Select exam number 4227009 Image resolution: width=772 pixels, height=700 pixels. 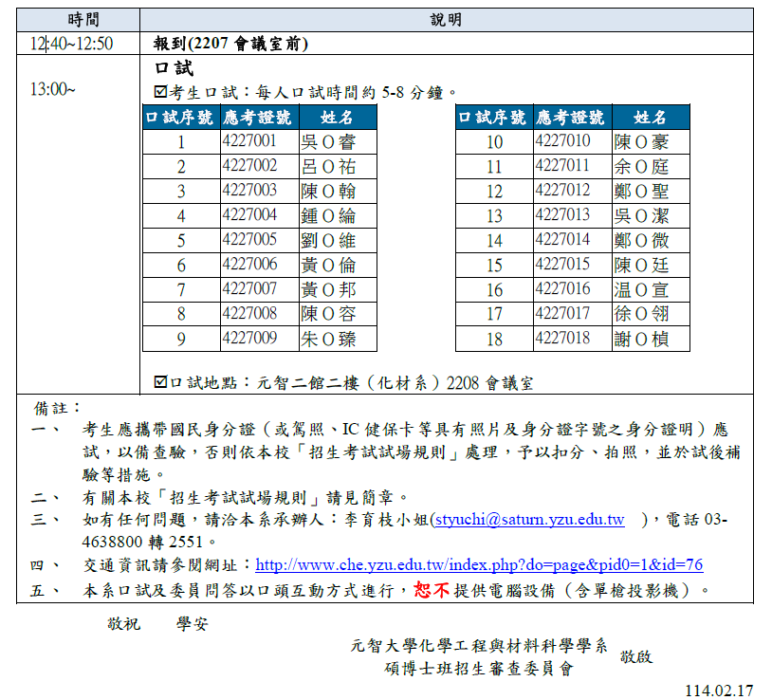click(249, 338)
